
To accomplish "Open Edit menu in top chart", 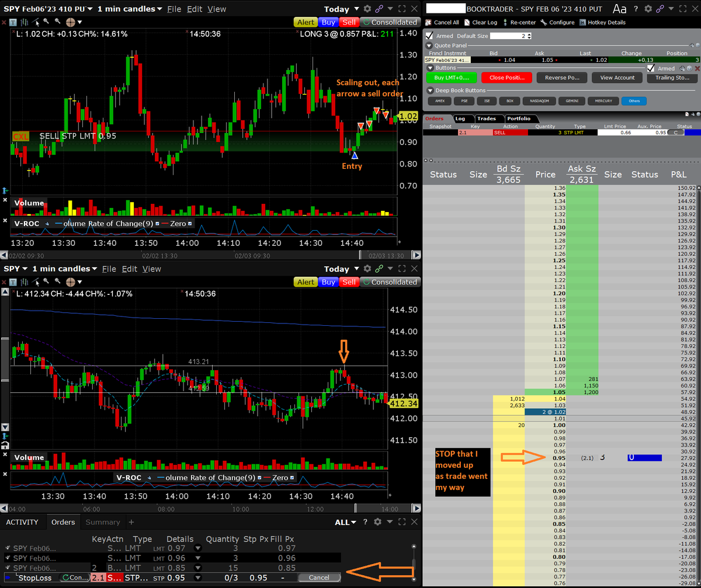I will 195,9.
